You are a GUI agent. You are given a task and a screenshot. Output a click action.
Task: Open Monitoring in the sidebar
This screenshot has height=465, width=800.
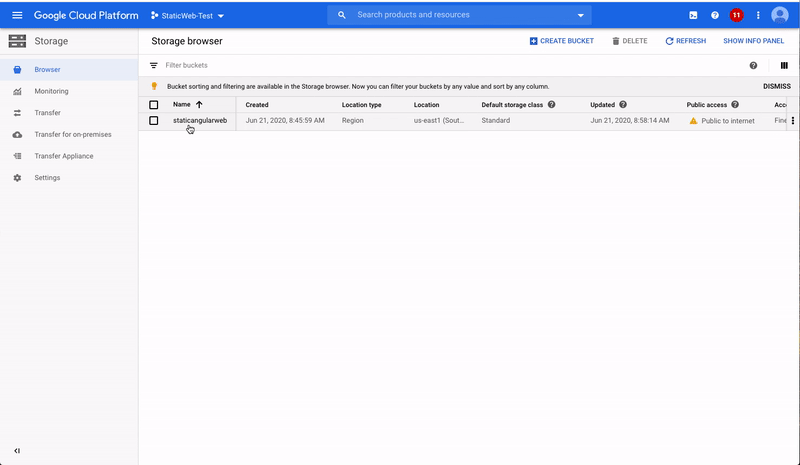[69, 91]
